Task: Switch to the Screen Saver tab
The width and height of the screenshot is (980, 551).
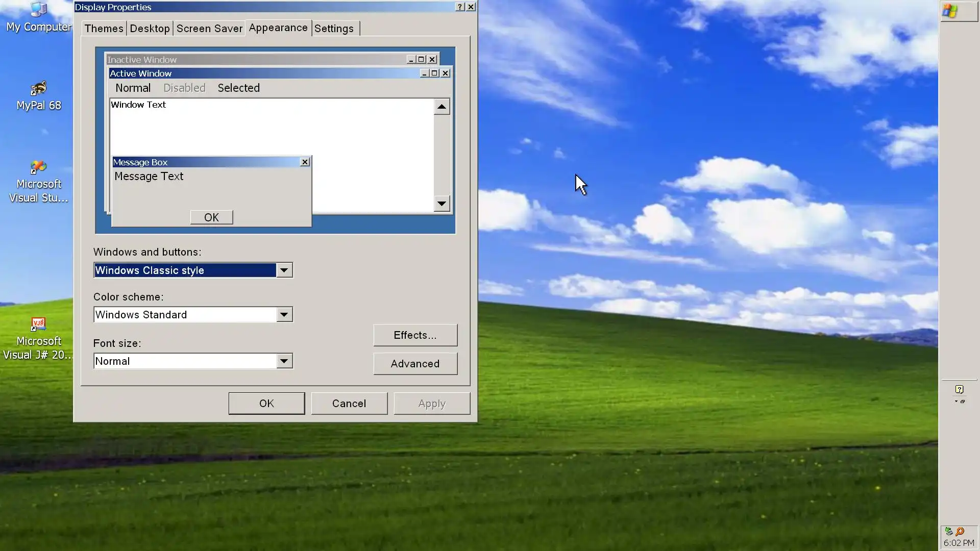Action: tap(209, 29)
